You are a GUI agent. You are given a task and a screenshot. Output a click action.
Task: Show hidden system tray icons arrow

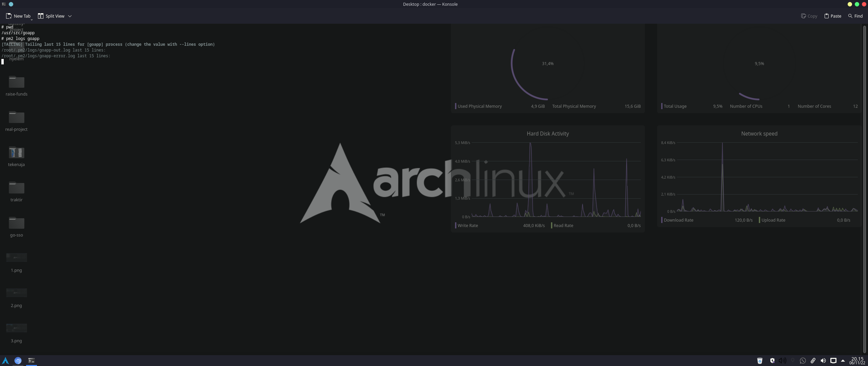[x=843, y=361]
